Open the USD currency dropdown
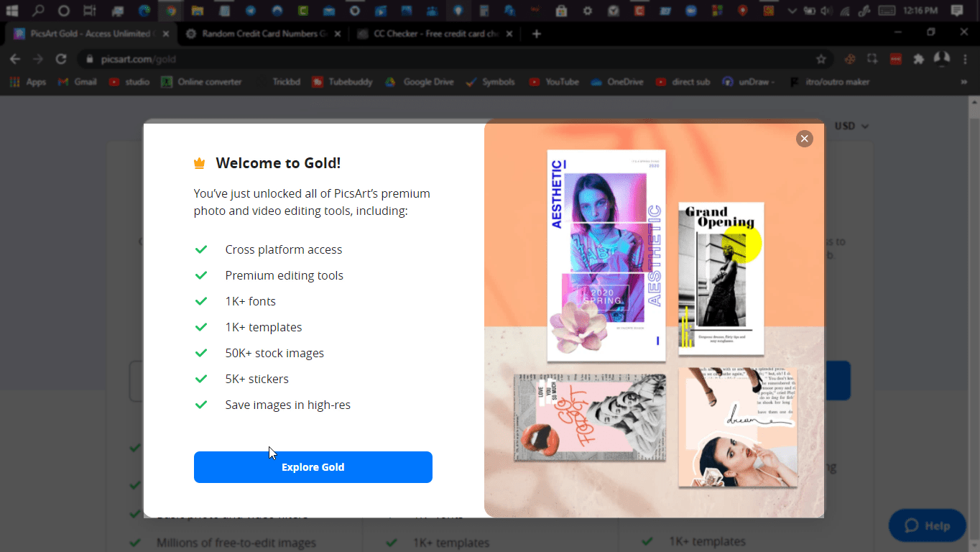This screenshot has width=980, height=552. point(851,126)
